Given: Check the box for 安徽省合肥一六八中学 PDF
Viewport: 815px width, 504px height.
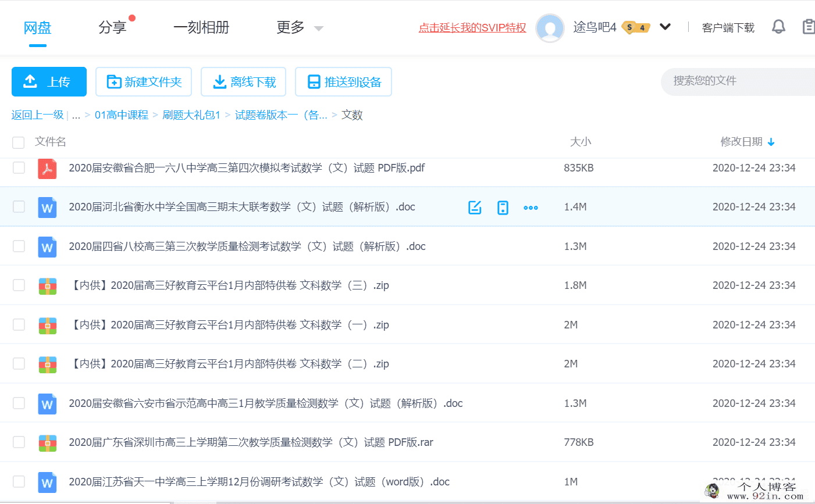Looking at the screenshot, I should click(19, 167).
